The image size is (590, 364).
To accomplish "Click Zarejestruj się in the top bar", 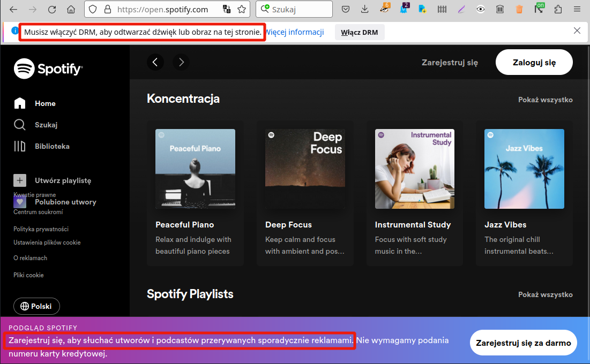I will (x=450, y=62).
